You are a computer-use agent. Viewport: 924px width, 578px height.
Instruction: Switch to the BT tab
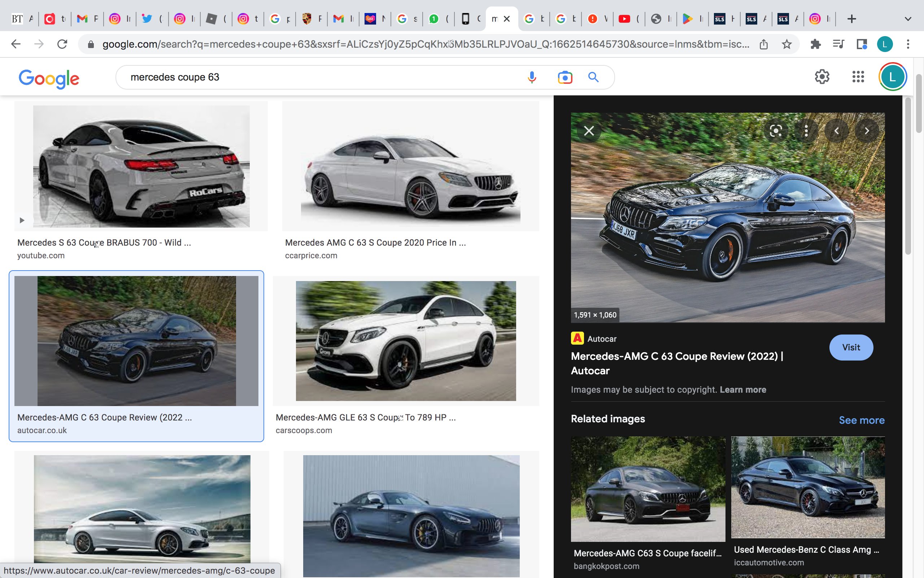(22, 19)
